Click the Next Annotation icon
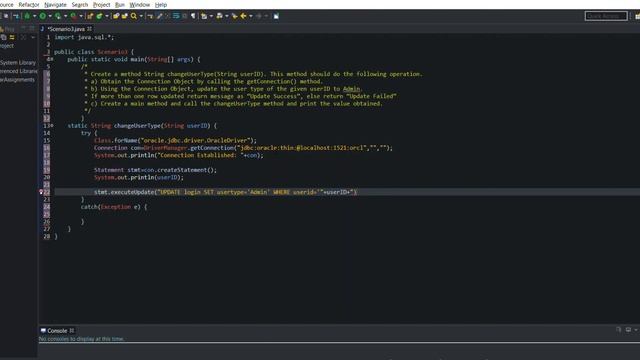Screen dimensions: 640x360 204,16
